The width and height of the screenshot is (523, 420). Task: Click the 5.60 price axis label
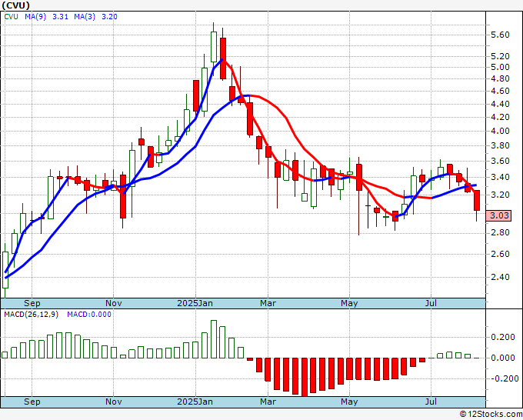click(x=501, y=35)
